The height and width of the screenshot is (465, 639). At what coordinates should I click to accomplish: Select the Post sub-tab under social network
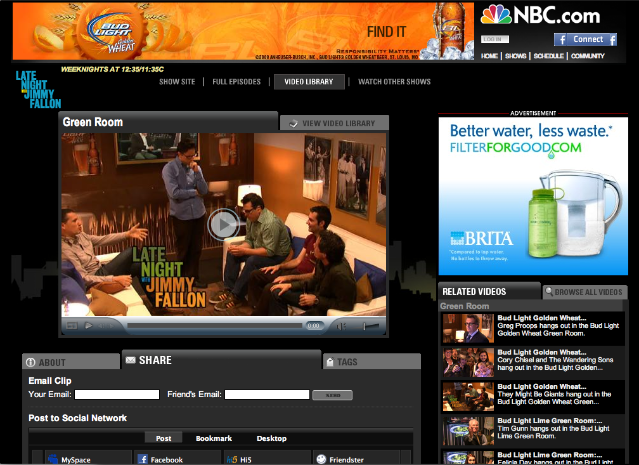click(163, 438)
